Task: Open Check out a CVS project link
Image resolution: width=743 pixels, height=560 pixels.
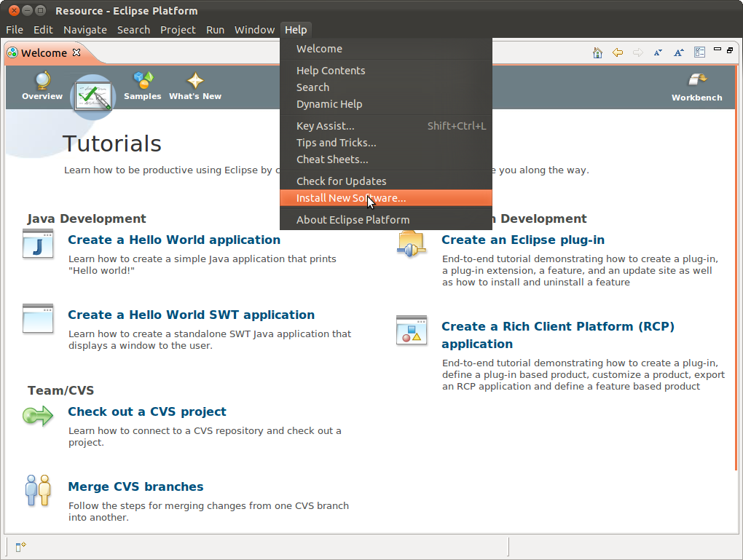Action: click(147, 411)
